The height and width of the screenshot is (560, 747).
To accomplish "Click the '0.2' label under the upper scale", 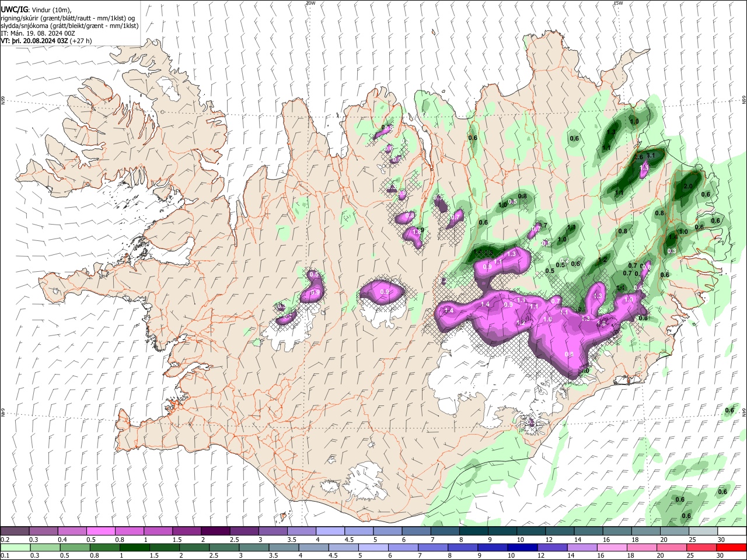I will click(5, 540).
